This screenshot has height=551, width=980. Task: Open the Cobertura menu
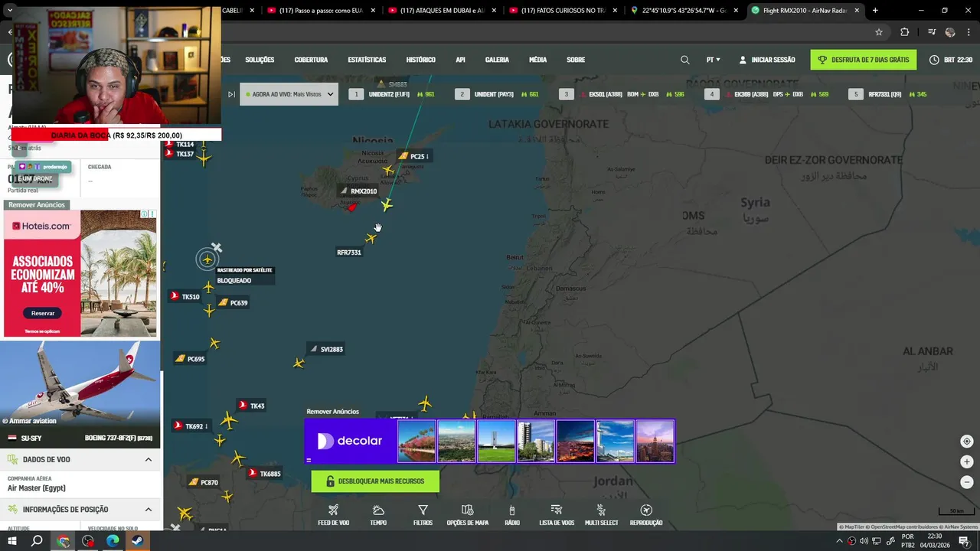click(x=311, y=60)
